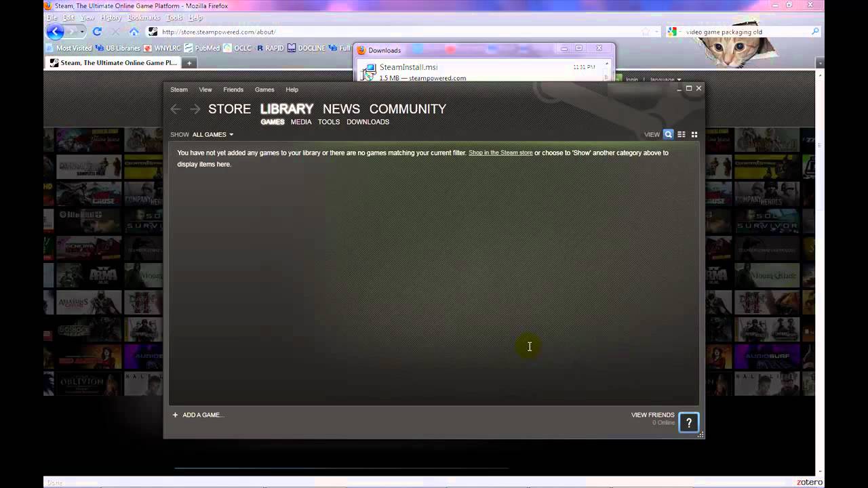
Task: Switch library to grid view icon
Action: (694, 134)
